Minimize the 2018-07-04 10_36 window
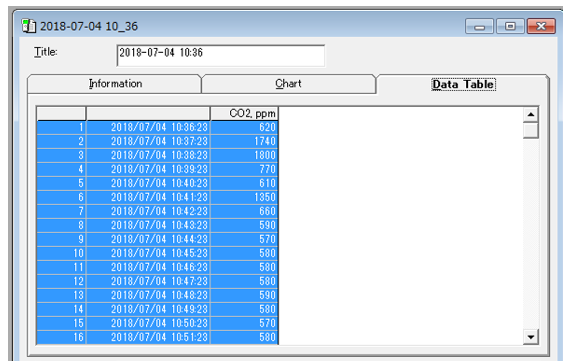 [x=479, y=26]
